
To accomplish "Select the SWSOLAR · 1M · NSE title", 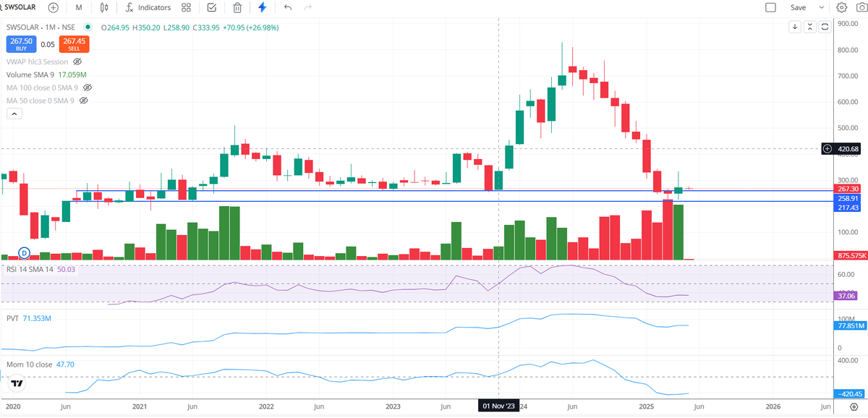I will (x=41, y=27).
